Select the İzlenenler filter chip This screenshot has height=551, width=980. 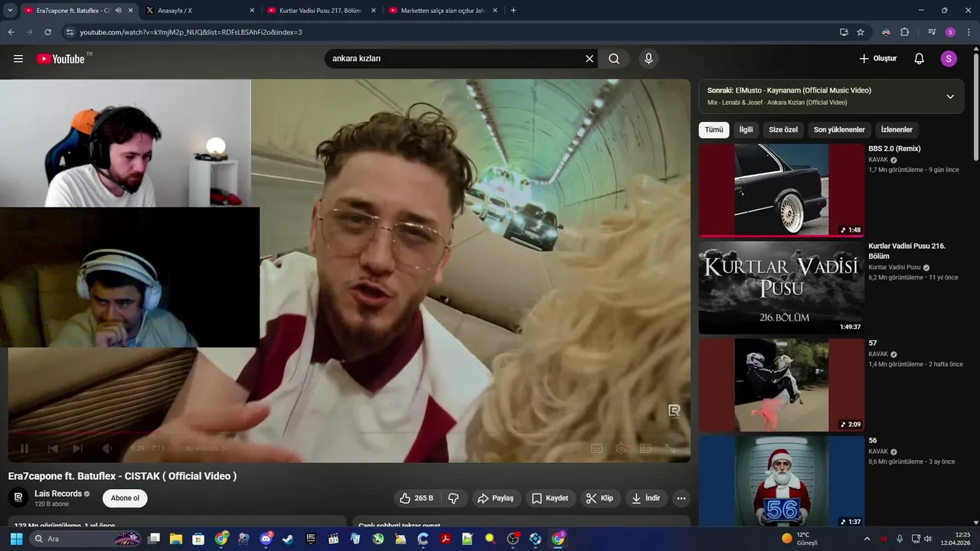click(x=897, y=130)
